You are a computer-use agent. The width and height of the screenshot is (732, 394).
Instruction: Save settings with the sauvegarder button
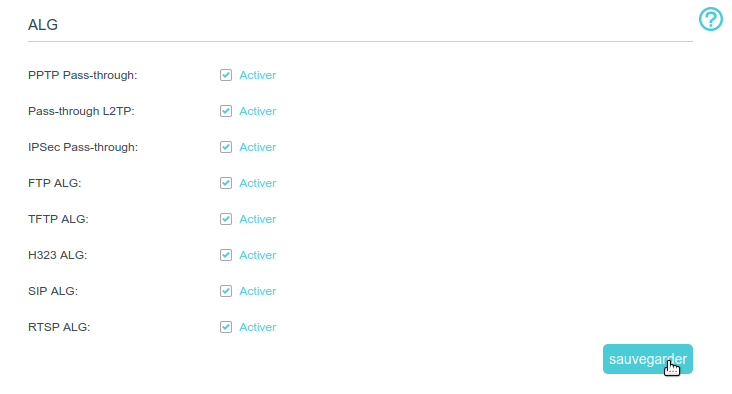tap(648, 359)
